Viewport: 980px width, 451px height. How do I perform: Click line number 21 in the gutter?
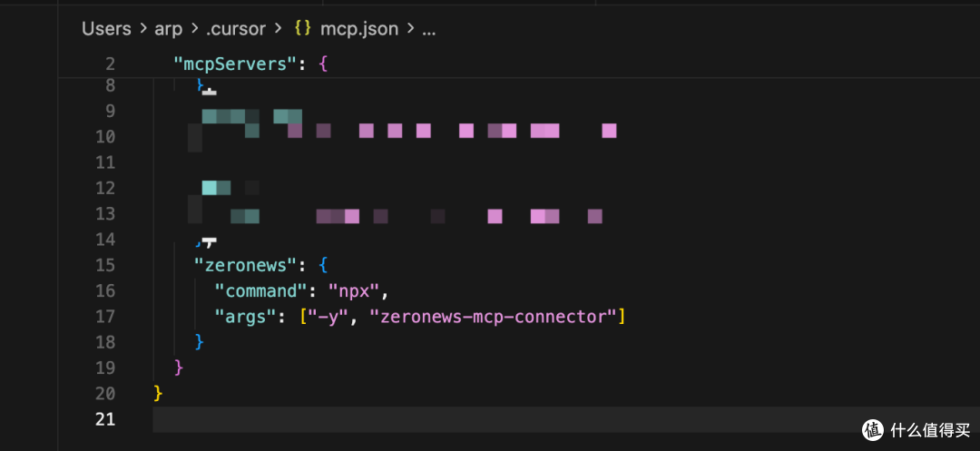point(105,419)
